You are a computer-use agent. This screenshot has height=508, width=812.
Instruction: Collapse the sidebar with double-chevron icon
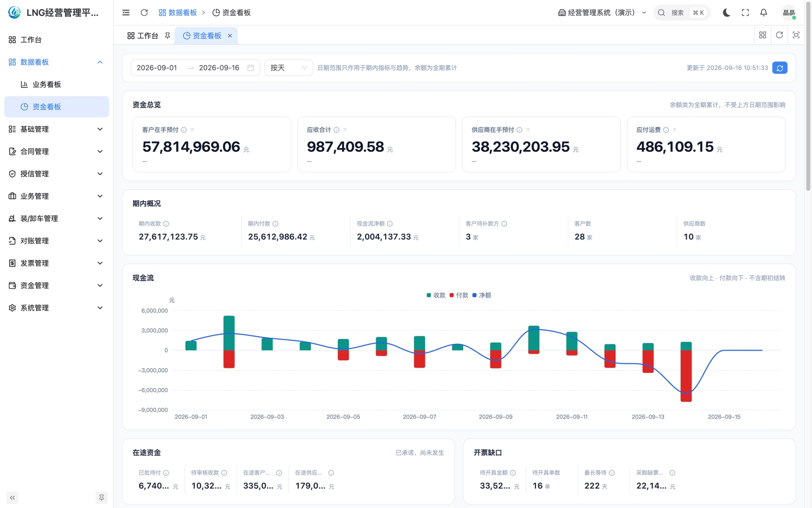pyautogui.click(x=12, y=498)
